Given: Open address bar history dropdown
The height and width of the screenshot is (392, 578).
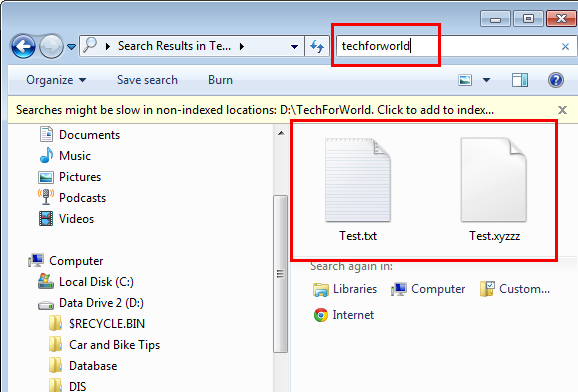Looking at the screenshot, I should coord(294,47).
